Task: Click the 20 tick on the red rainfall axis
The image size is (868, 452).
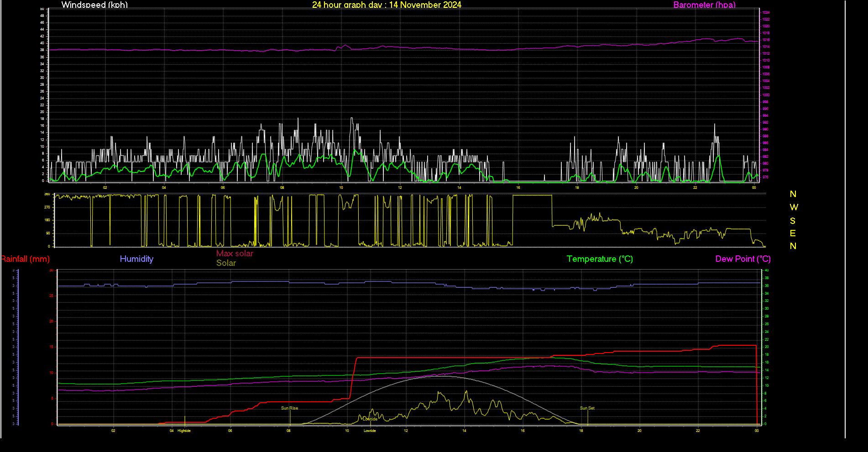Action: pyautogui.click(x=52, y=322)
